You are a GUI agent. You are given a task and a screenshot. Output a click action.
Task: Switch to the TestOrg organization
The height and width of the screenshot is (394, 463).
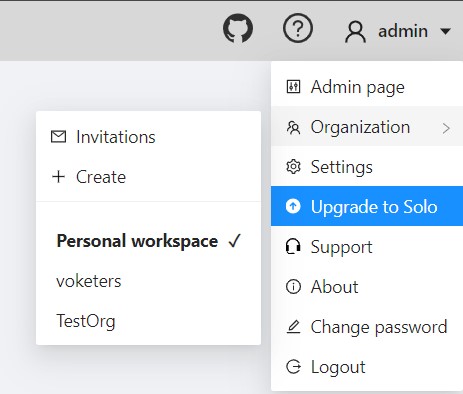[148, 321]
